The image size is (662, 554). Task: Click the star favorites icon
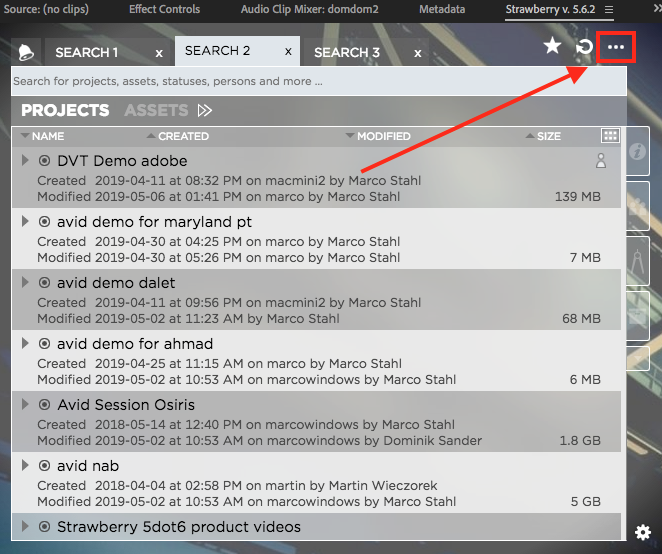(x=552, y=46)
